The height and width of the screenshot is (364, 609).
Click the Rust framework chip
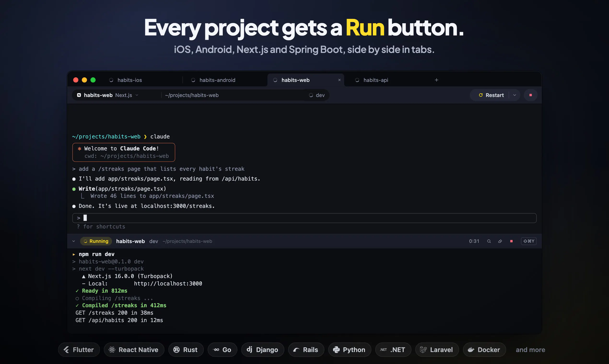[186, 350]
